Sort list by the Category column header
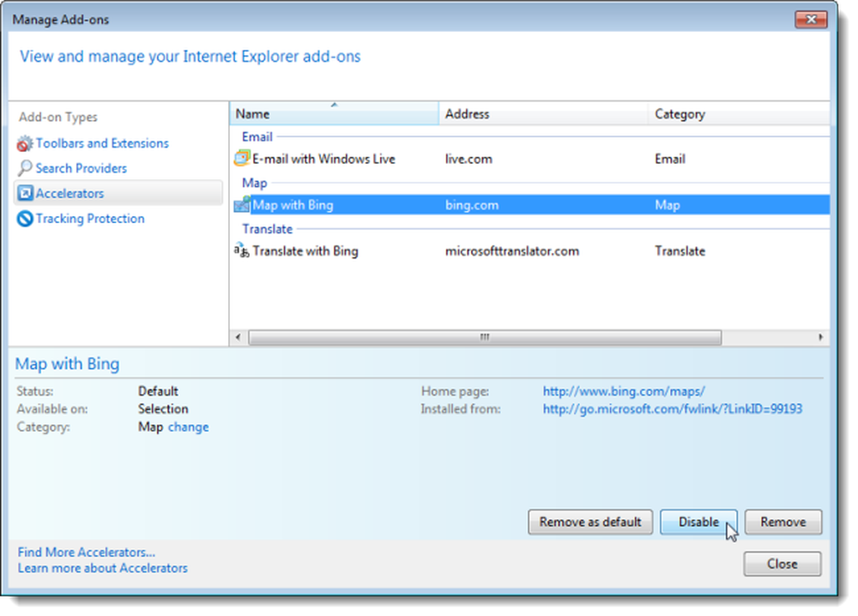 [x=740, y=114]
